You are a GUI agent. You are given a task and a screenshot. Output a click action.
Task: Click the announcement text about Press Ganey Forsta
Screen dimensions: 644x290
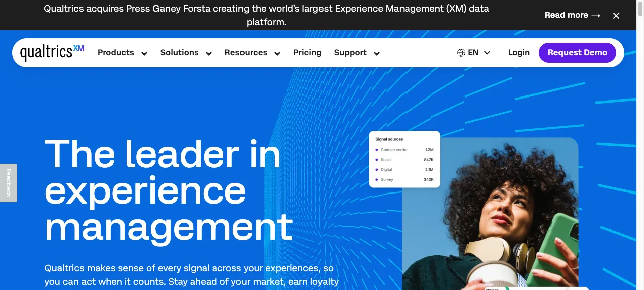266,15
